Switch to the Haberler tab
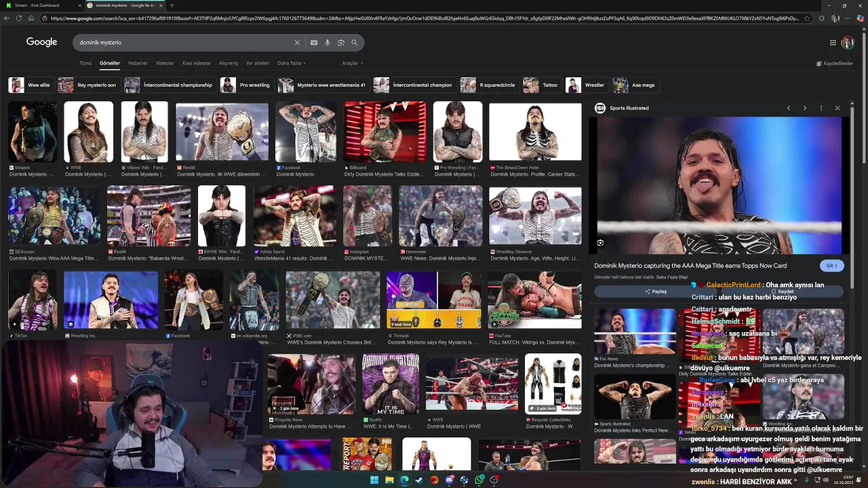The image size is (868, 488). 138,63
